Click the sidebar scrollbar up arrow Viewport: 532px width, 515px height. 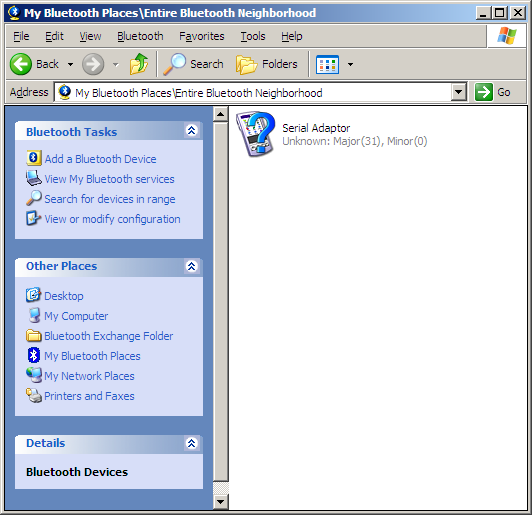coord(221,114)
